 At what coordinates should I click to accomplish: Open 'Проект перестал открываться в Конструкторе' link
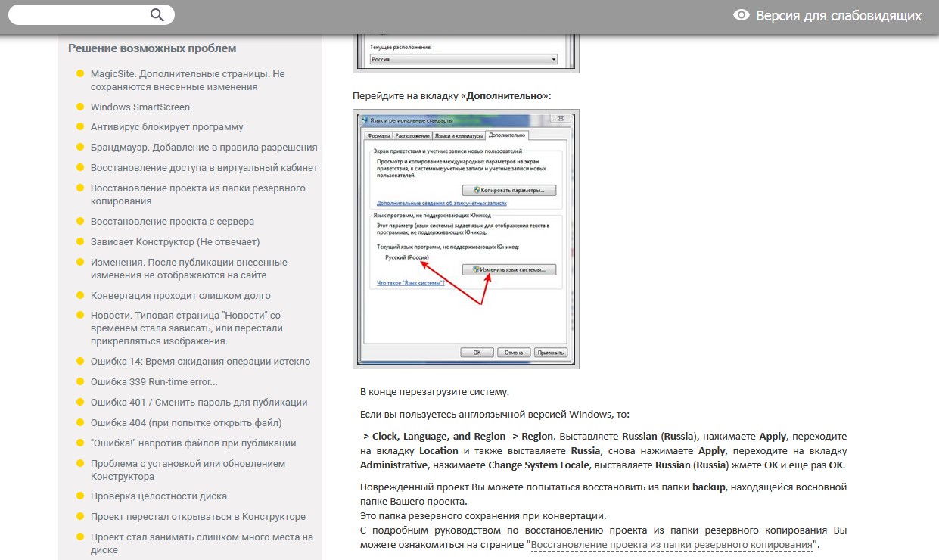pos(198,517)
